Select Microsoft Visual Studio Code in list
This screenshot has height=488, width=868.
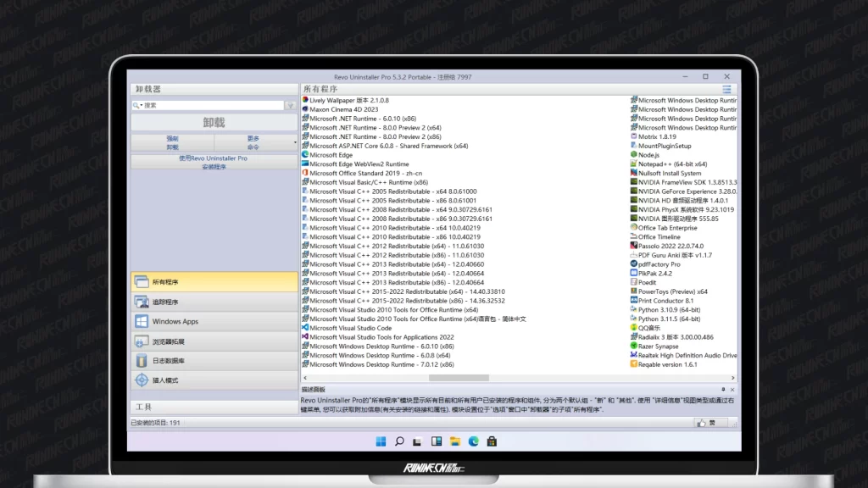coord(350,328)
